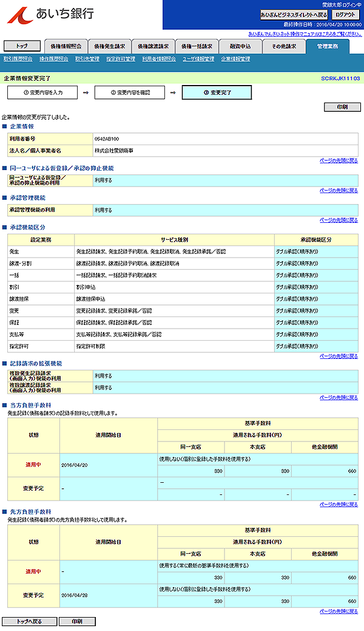364x631 pixels.
Task: Click step ① 変更内容を入力
Action: click(x=42, y=92)
